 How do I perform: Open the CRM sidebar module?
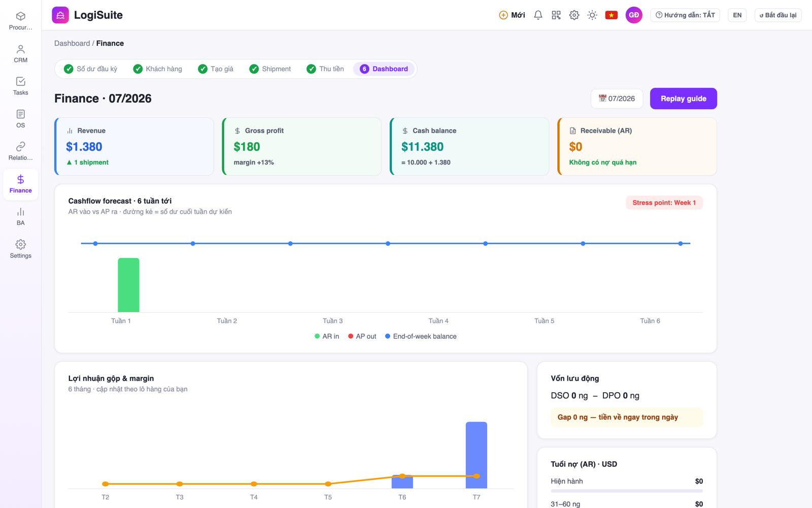[x=20, y=54]
